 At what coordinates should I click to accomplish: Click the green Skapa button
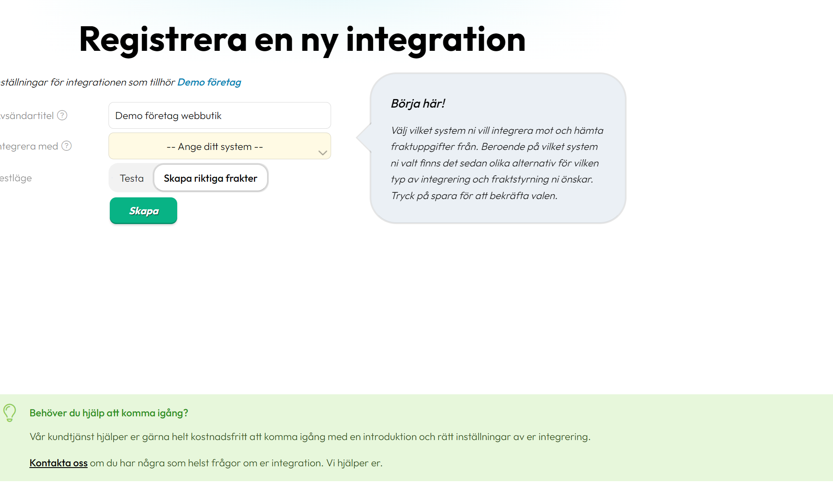(143, 210)
